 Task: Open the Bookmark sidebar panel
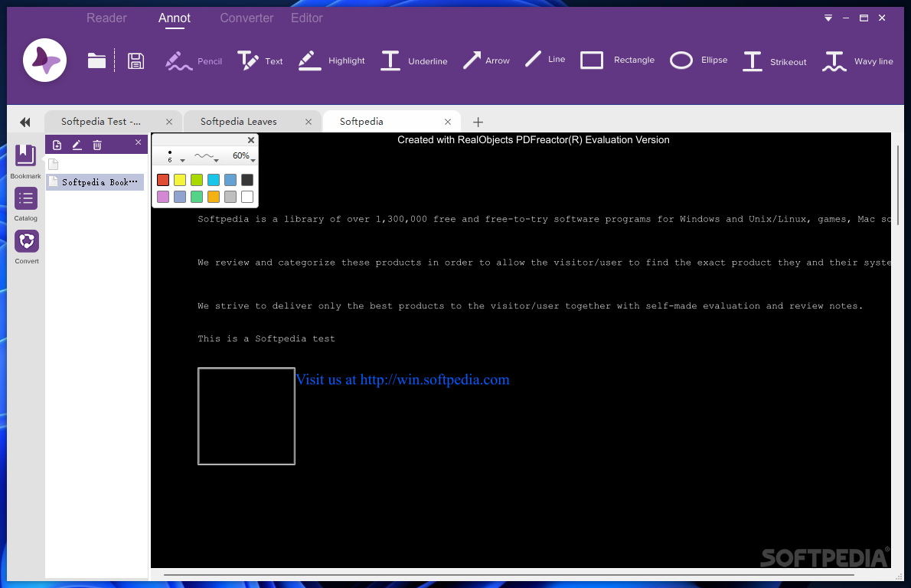tap(25, 162)
